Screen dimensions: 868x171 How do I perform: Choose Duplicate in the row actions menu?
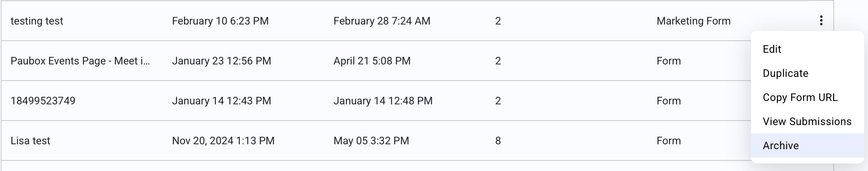click(x=785, y=73)
